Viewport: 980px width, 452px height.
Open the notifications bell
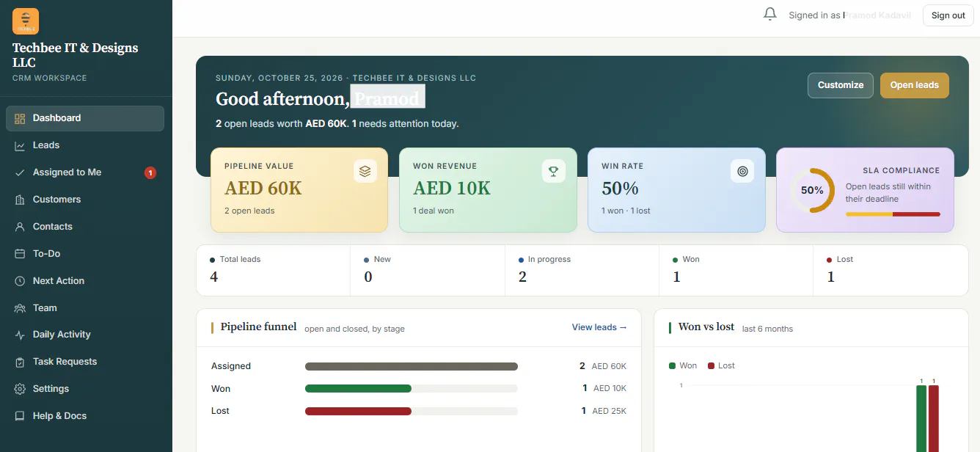pyautogui.click(x=770, y=14)
